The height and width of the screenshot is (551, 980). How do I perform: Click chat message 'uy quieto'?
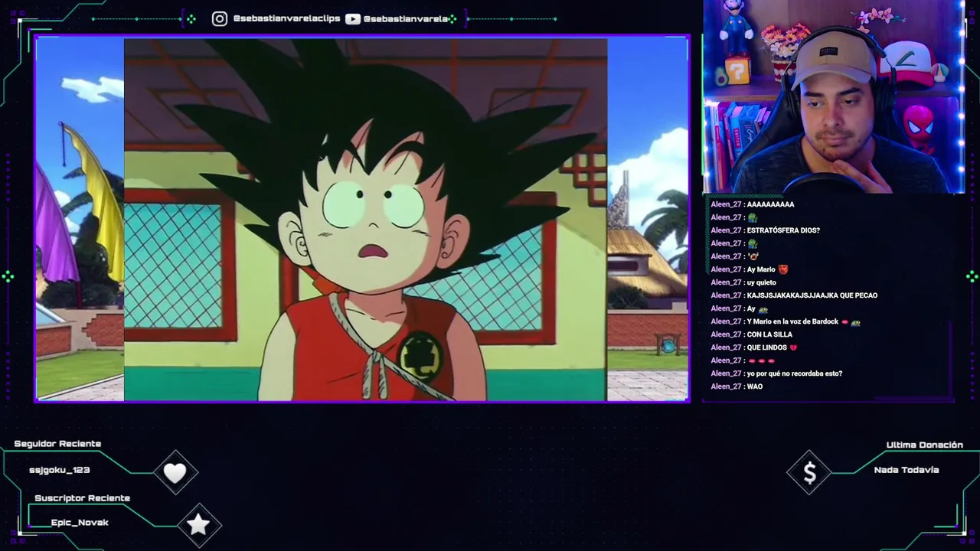point(762,282)
